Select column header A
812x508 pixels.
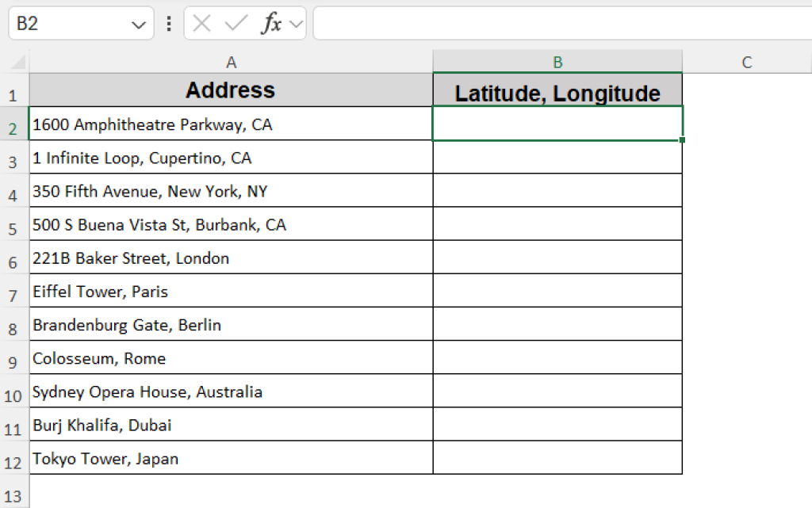231,61
